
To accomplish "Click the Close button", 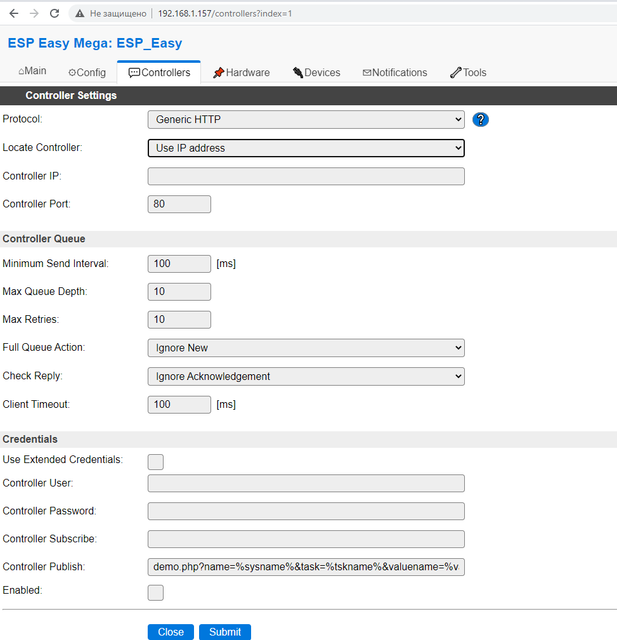I will [x=171, y=632].
